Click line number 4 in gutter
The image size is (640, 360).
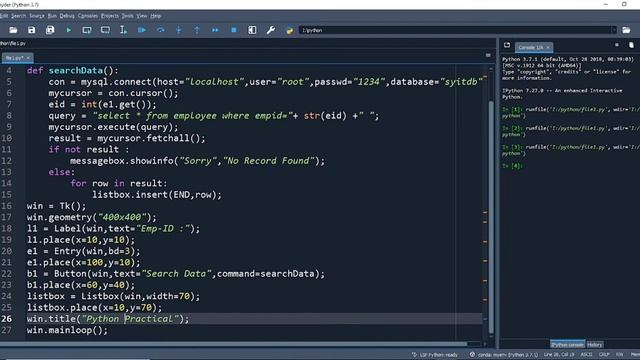9,71
